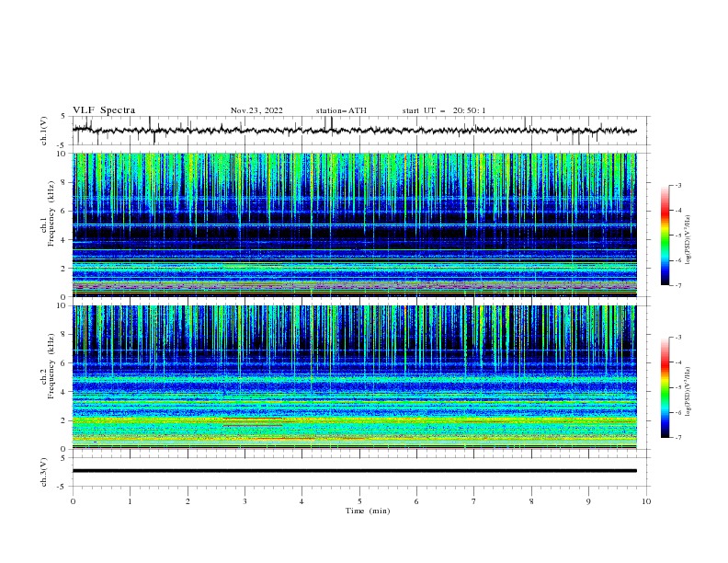Click the "Time (min)" axis label
Screen dimensions: 728x563
(x=368, y=511)
